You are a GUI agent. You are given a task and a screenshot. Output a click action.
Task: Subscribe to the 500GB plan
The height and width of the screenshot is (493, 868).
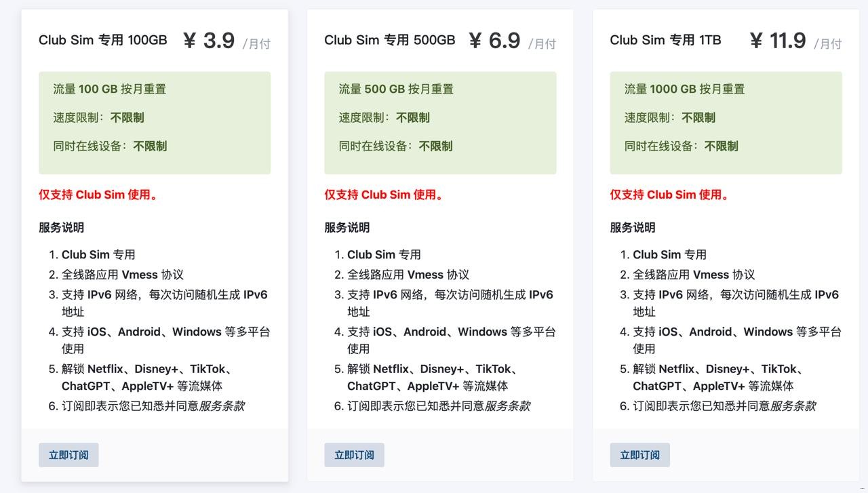coord(354,455)
